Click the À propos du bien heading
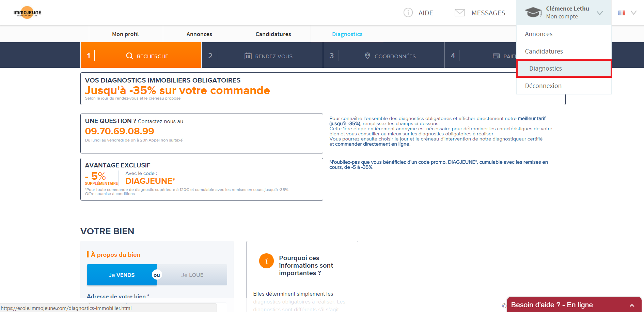 (115, 255)
